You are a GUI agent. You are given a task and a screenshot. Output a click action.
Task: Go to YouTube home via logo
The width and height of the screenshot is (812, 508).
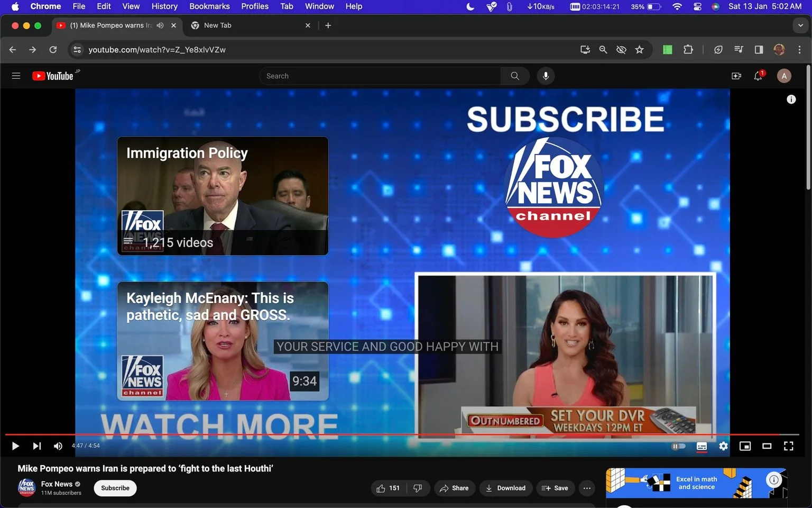pos(53,76)
